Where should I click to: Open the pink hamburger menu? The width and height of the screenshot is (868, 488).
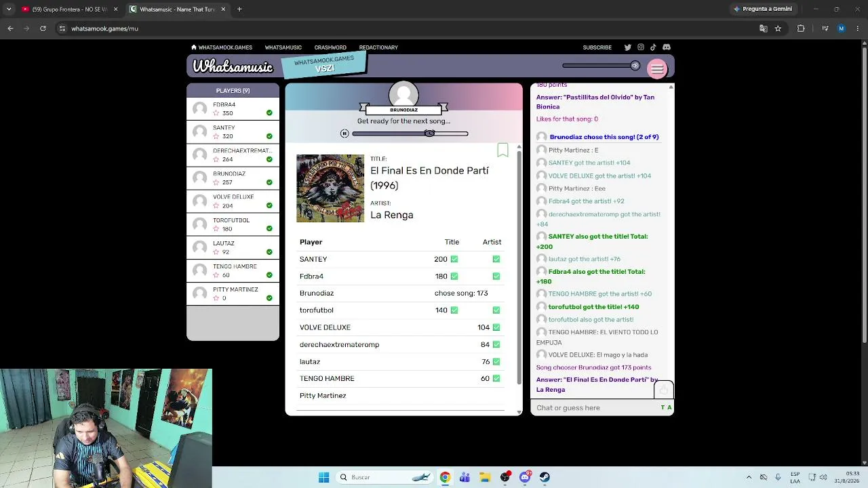657,68
